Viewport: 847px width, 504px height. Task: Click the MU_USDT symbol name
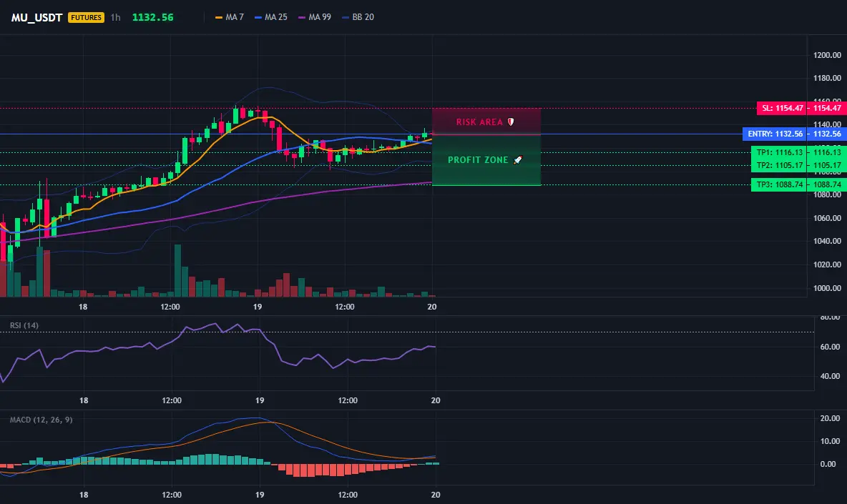point(36,17)
